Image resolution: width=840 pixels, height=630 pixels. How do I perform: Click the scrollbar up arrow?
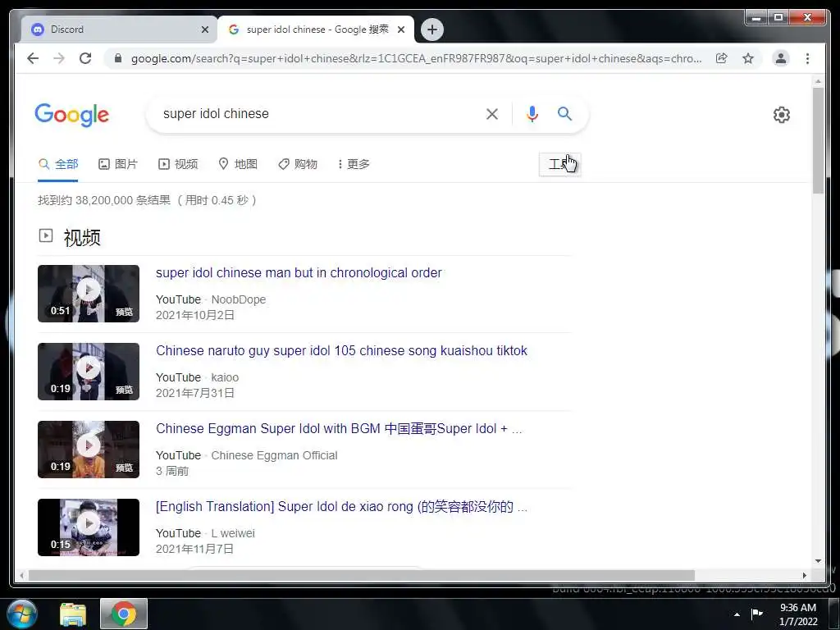click(818, 81)
